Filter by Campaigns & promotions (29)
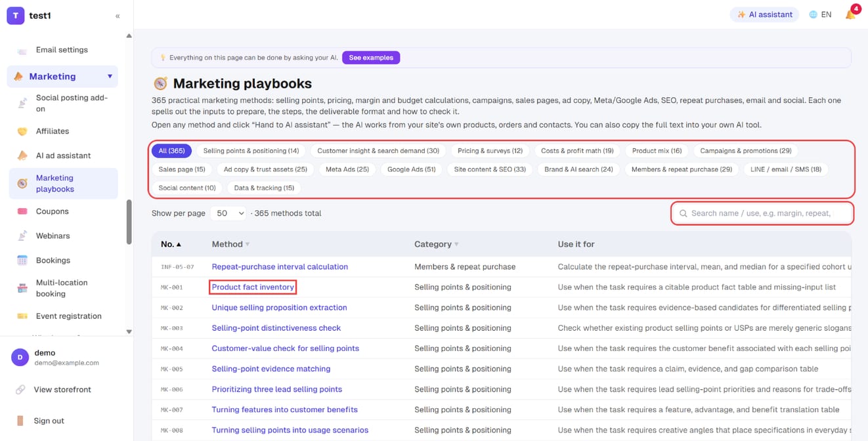The image size is (868, 441). [746, 151]
